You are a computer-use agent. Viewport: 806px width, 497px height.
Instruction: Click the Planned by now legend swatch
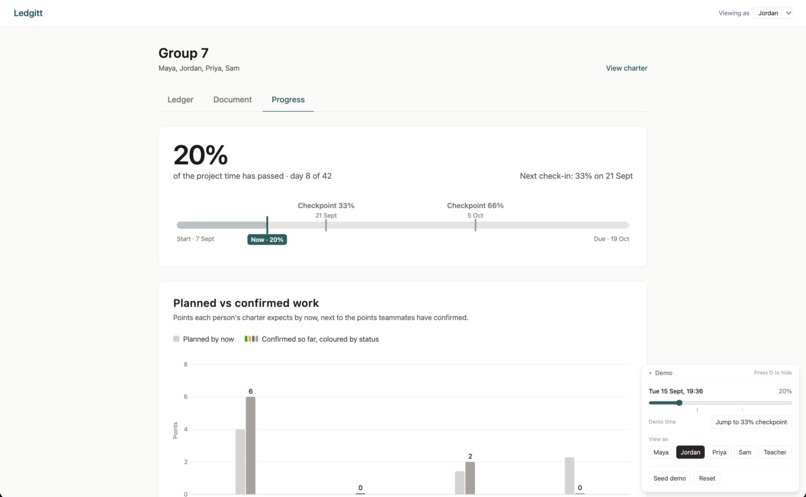click(x=176, y=339)
